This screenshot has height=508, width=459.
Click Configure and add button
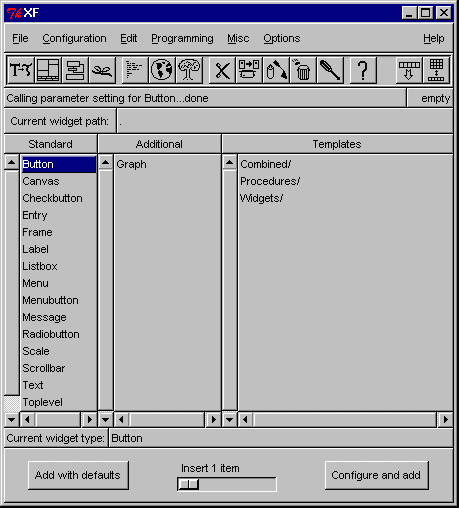coord(376,475)
